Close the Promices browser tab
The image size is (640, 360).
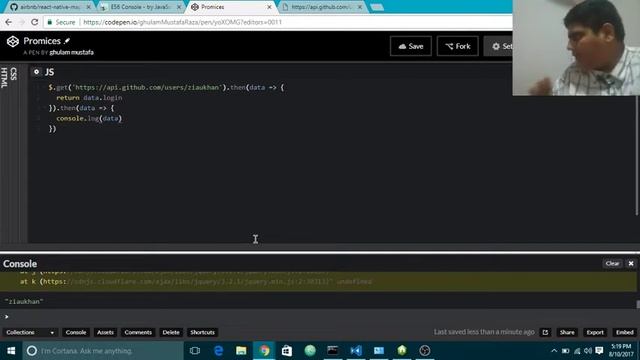[x=269, y=7]
